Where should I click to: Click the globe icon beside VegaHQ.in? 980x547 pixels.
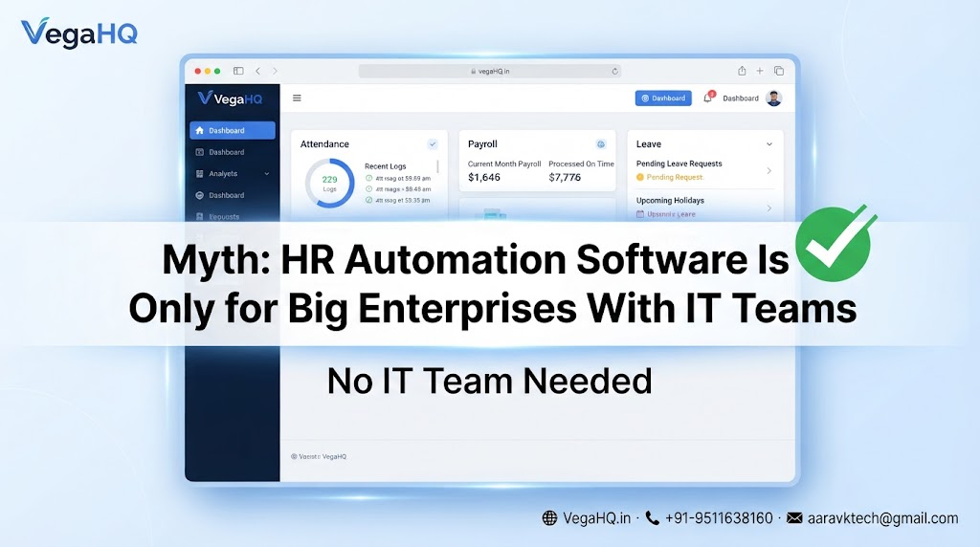click(x=549, y=518)
